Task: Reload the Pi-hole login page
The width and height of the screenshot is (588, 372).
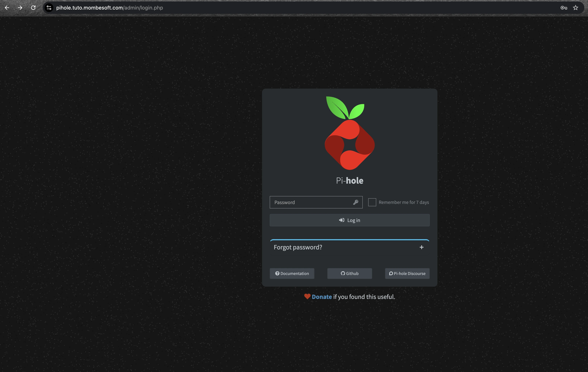Action: pyautogui.click(x=33, y=8)
